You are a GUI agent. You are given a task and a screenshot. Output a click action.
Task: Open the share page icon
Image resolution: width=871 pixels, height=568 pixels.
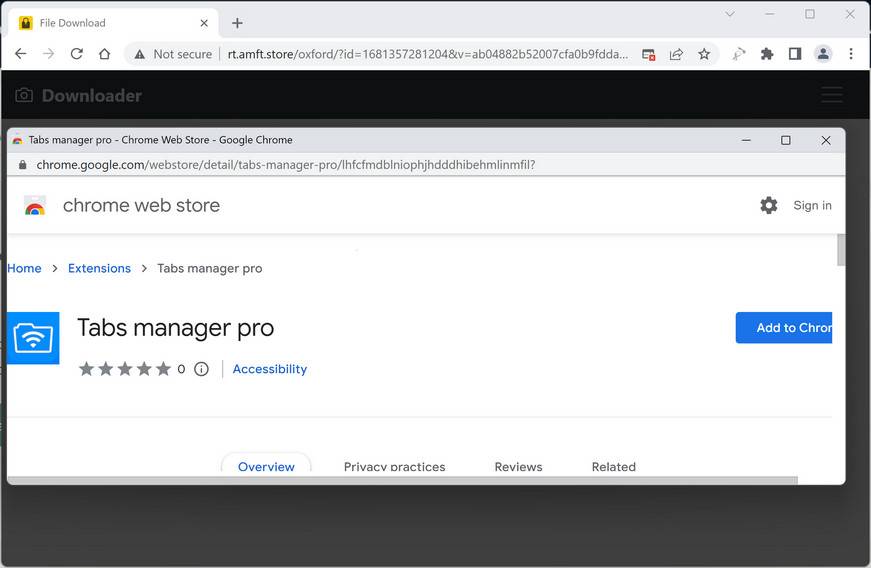[x=676, y=54]
